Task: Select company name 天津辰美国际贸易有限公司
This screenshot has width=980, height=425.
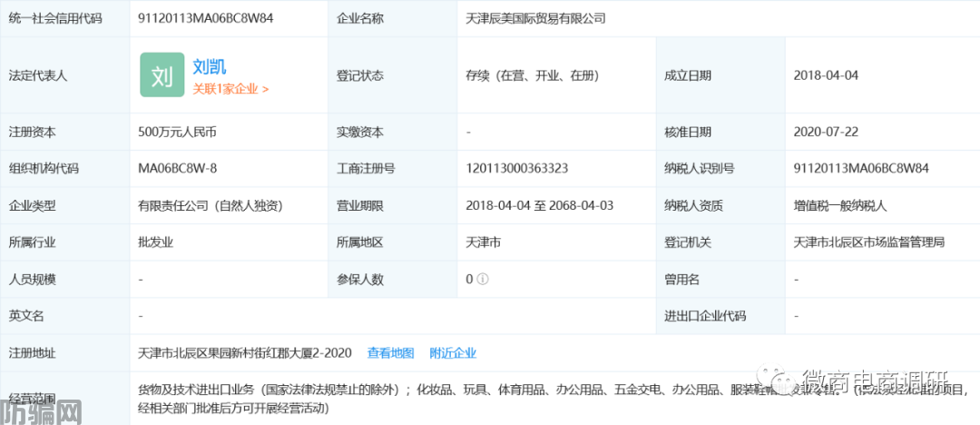Action: pos(535,18)
